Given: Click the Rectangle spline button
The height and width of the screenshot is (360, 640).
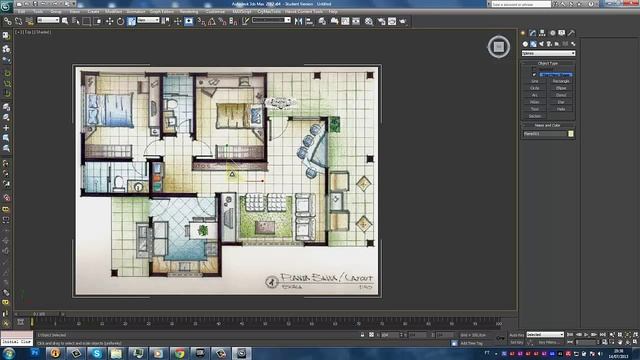Looking at the screenshot, I should 561,81.
